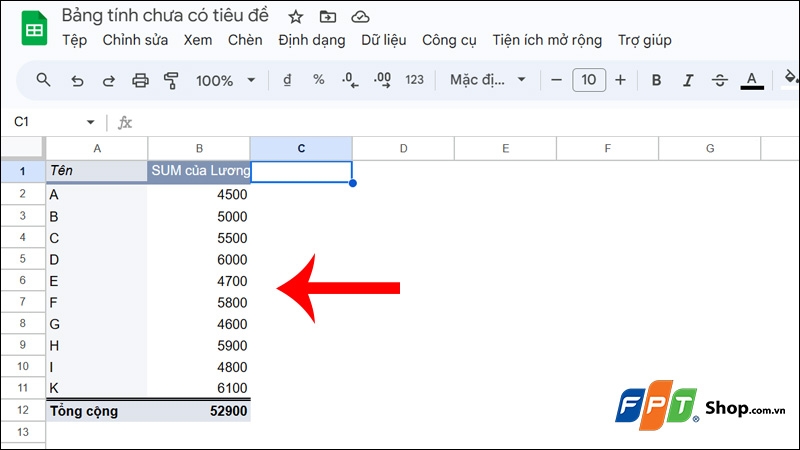Decrease font size with minus

pos(557,80)
